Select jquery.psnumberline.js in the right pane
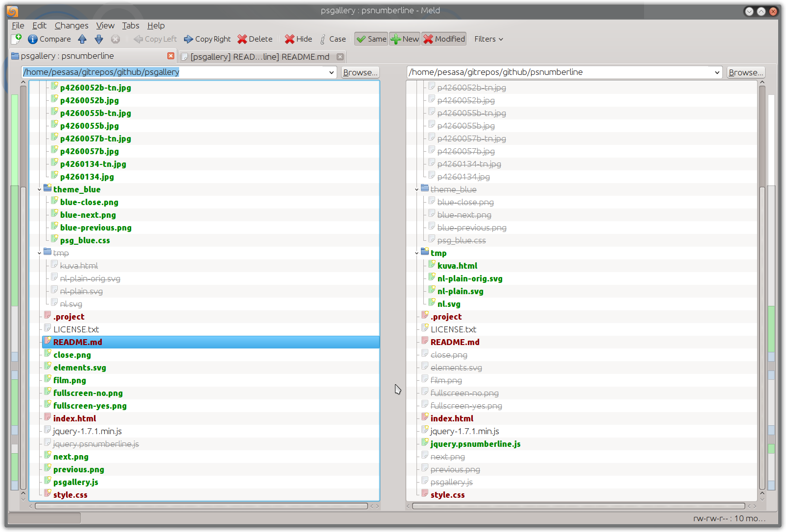Viewport: 786px width, 532px height. pos(475,444)
